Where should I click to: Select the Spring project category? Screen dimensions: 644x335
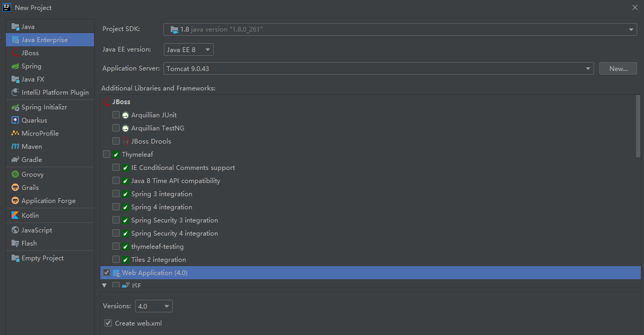click(x=50, y=66)
